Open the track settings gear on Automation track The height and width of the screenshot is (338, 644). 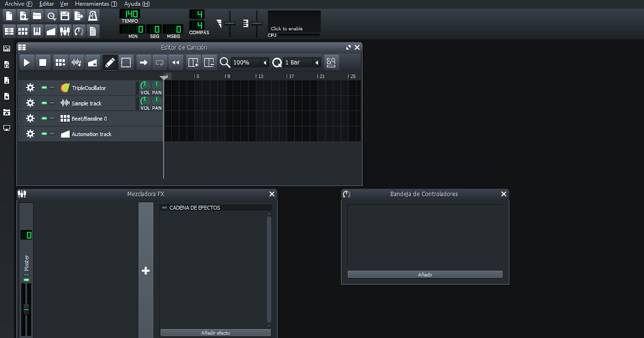(30, 134)
